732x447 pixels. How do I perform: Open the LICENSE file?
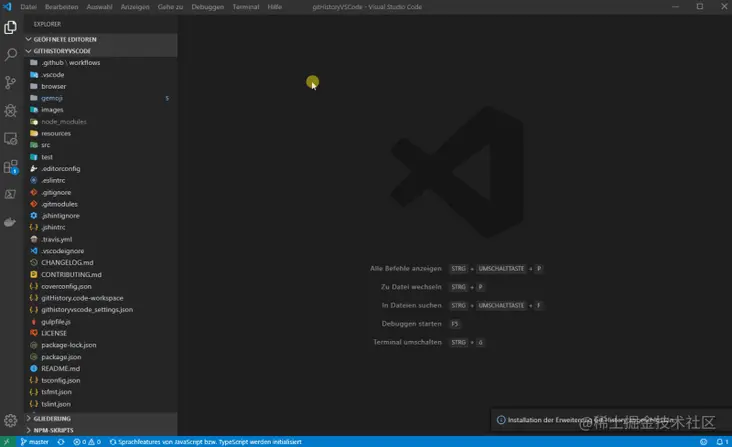pos(101,333)
